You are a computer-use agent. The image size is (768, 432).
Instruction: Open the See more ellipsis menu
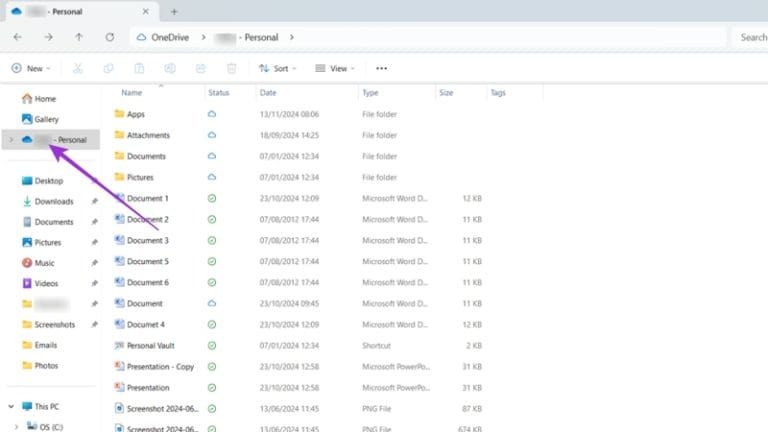382,69
